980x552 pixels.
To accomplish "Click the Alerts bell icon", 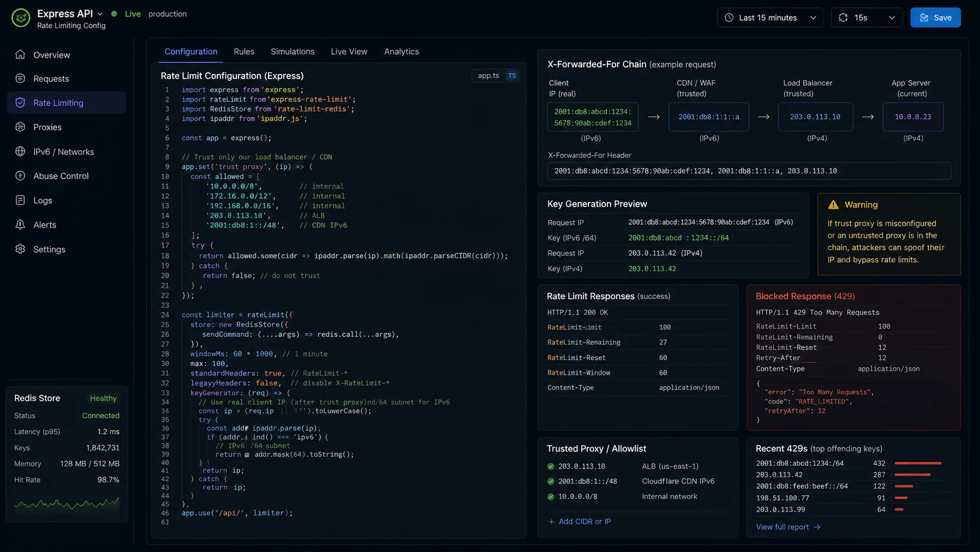I will click(x=21, y=225).
